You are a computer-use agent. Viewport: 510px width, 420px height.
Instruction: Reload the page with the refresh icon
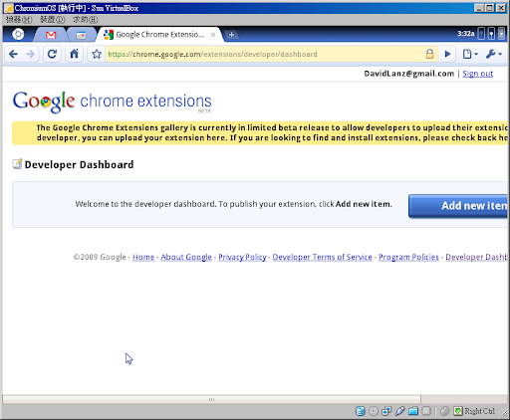point(52,54)
